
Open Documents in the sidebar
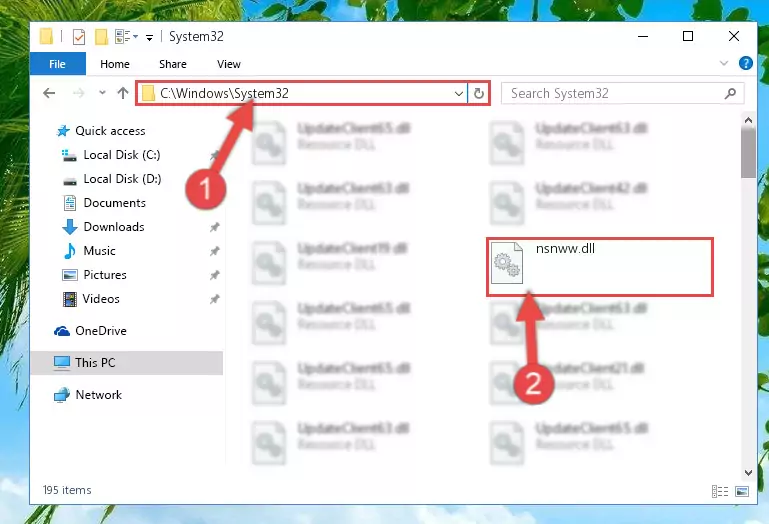pos(114,203)
